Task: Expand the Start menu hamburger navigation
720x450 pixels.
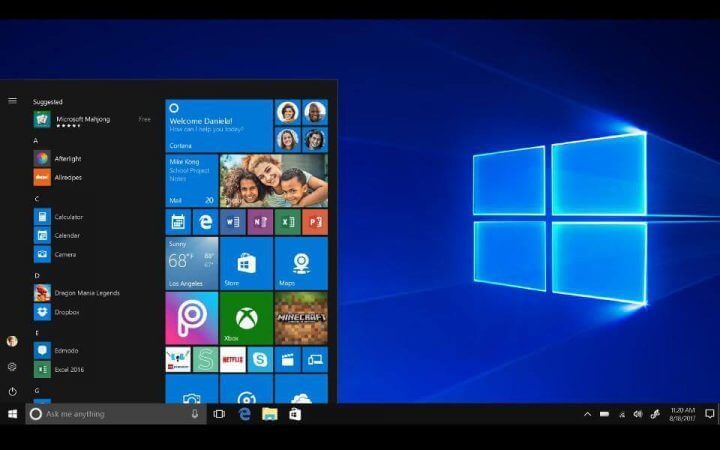Action: pyautogui.click(x=12, y=100)
